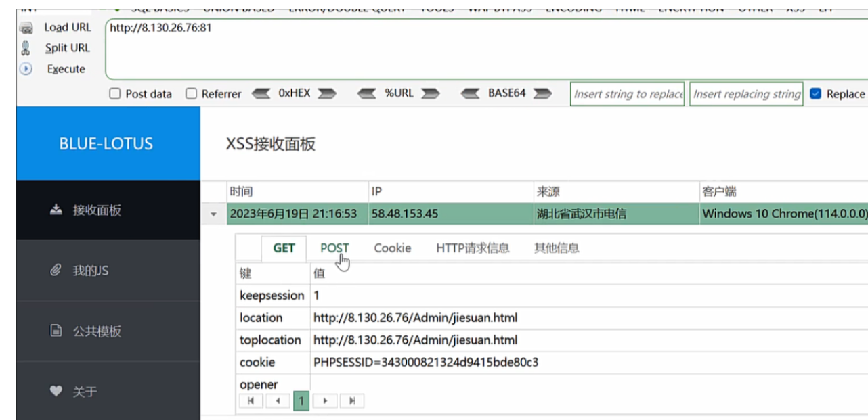Click the 我的JS paperclip icon
This screenshot has height=420, width=868.
pos(56,271)
